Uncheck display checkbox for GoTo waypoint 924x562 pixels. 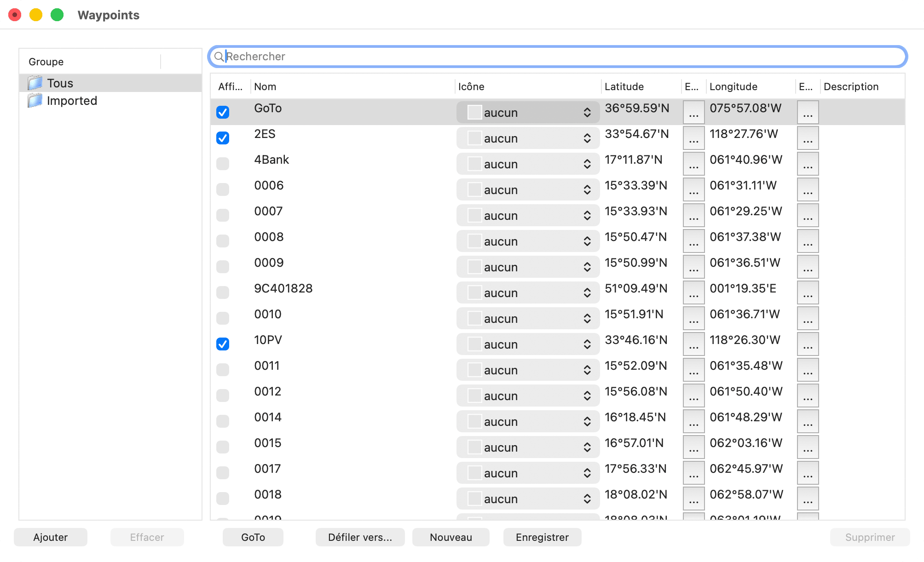click(223, 112)
